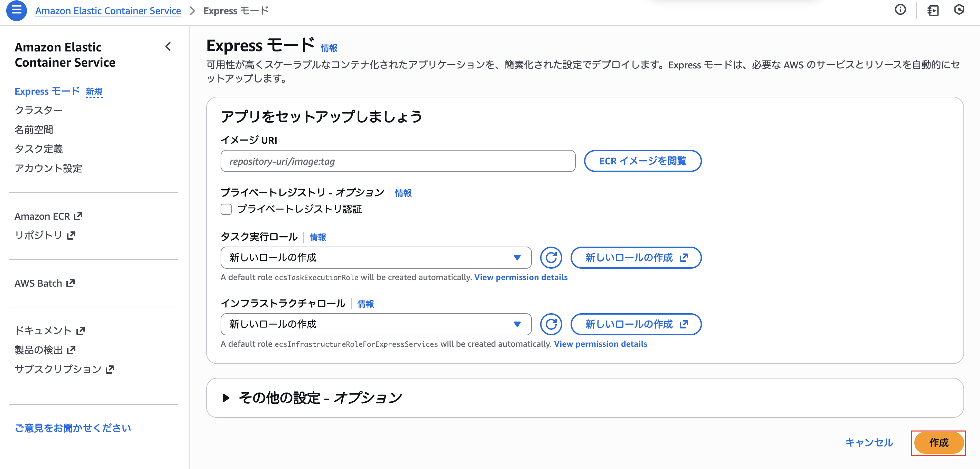
Task: Click the イメージ URI input field
Action: tap(398, 161)
